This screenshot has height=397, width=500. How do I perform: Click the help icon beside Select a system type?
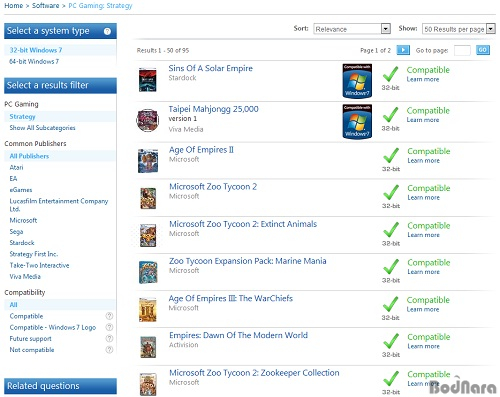[x=107, y=31]
